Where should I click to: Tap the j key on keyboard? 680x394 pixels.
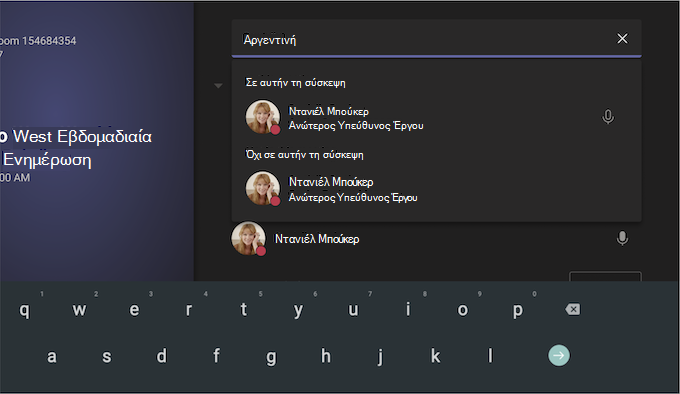[x=380, y=356]
